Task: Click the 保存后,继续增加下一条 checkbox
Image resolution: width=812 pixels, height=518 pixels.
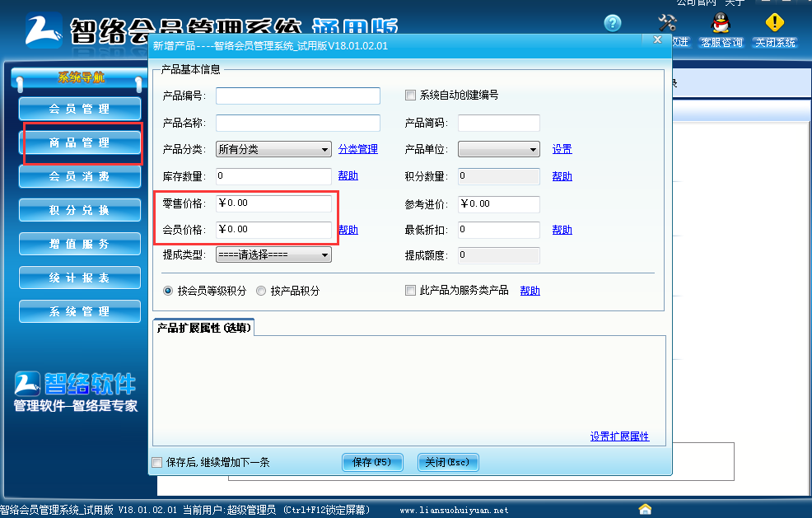Action: click(x=156, y=462)
